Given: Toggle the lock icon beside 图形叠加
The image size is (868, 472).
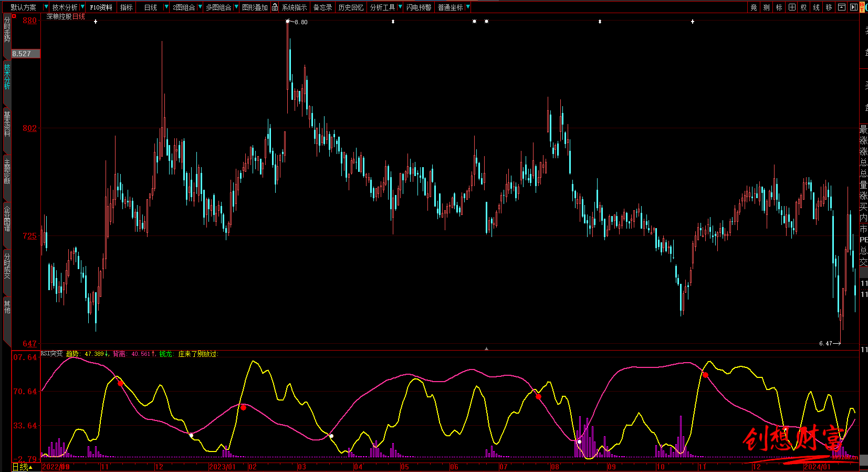Looking at the screenshot, I should click(x=275, y=7).
